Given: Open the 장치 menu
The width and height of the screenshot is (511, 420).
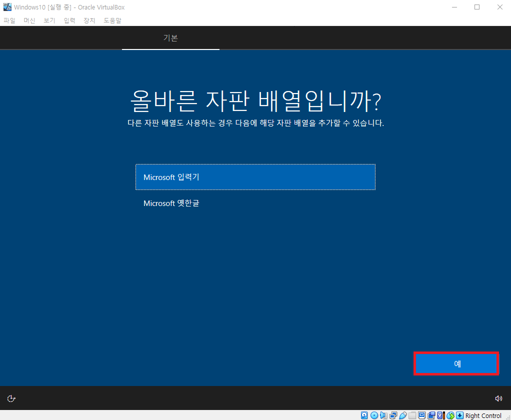Looking at the screenshot, I should (89, 20).
